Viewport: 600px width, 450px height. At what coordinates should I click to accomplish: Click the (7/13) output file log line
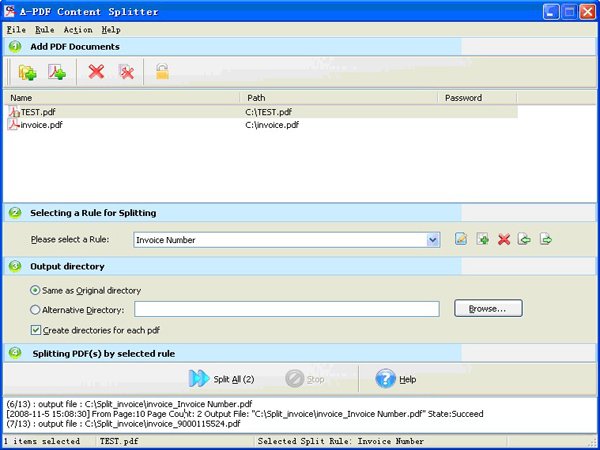point(124,424)
